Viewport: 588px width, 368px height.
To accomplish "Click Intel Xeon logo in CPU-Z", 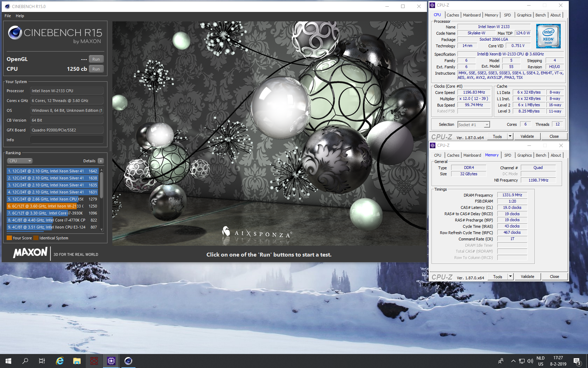I will click(x=548, y=36).
